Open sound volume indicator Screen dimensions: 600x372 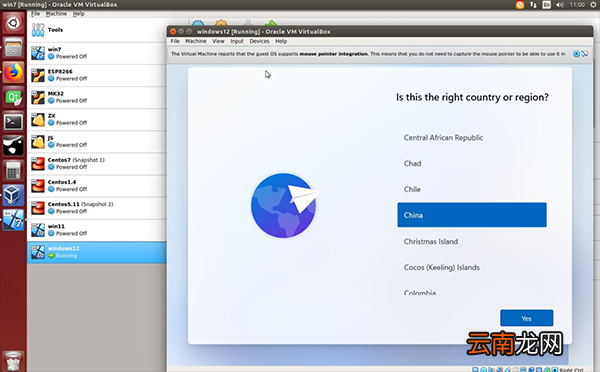pyautogui.click(x=560, y=5)
